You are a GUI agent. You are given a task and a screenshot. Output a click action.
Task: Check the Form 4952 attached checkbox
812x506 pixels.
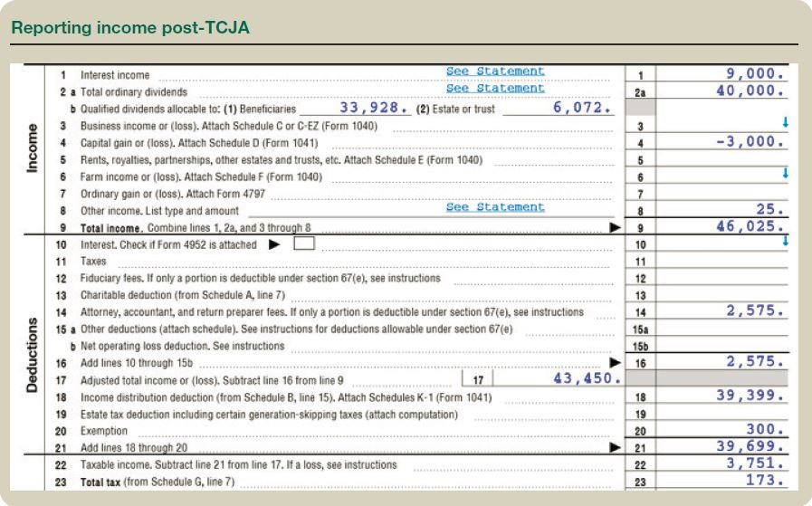(x=304, y=243)
